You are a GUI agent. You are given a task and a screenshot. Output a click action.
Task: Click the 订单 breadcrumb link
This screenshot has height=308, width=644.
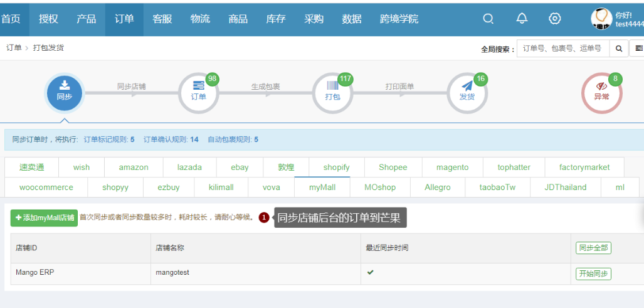[x=14, y=48]
